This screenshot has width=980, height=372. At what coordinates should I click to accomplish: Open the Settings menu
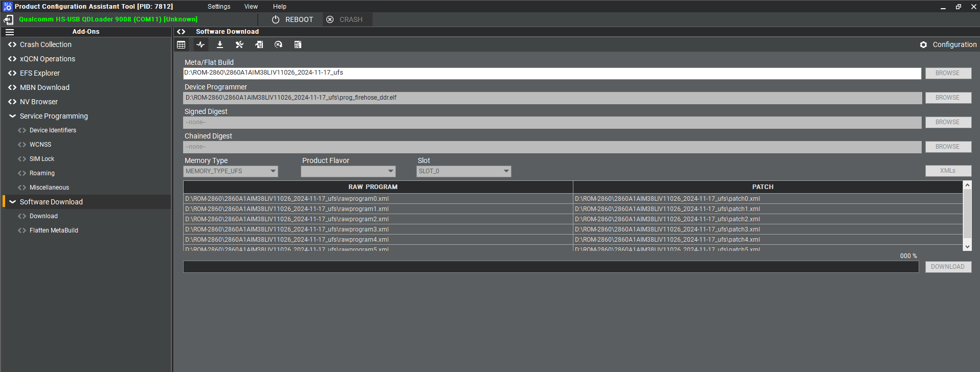tap(219, 7)
